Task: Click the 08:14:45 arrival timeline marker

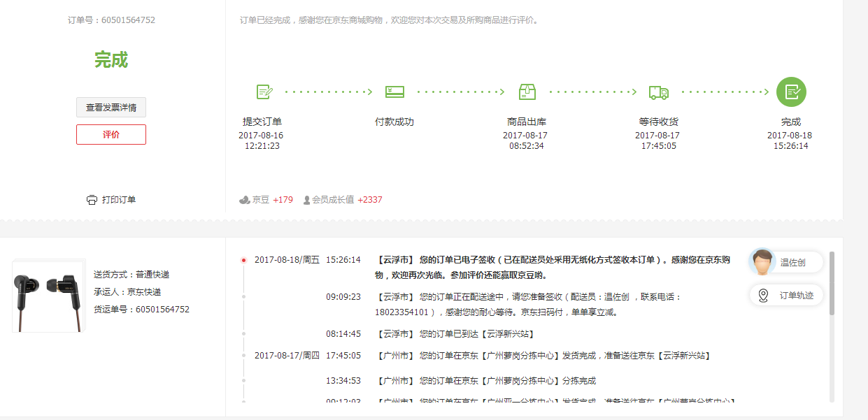Action: click(x=243, y=334)
